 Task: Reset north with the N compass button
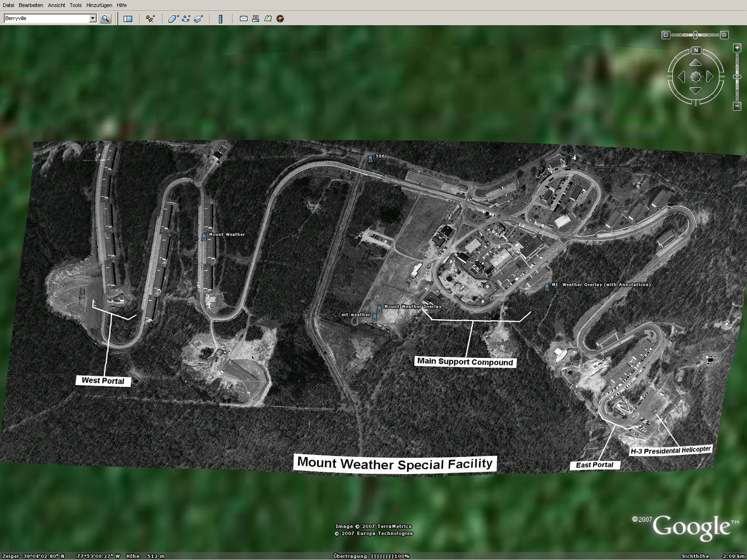click(696, 50)
